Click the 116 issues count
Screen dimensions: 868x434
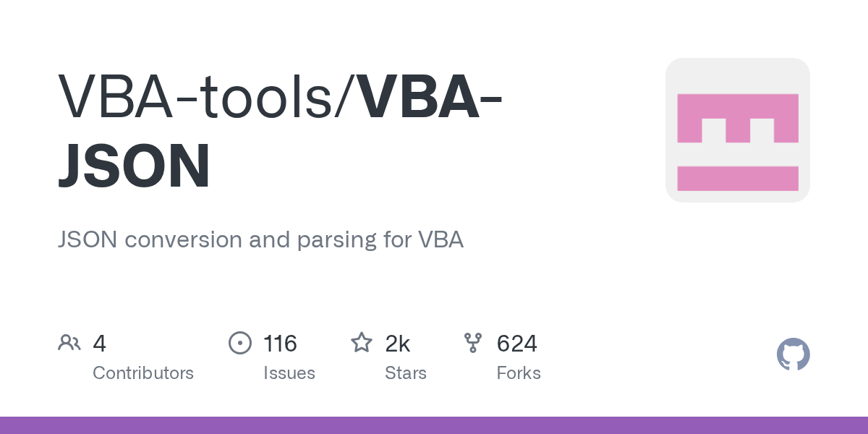pyautogui.click(x=280, y=344)
